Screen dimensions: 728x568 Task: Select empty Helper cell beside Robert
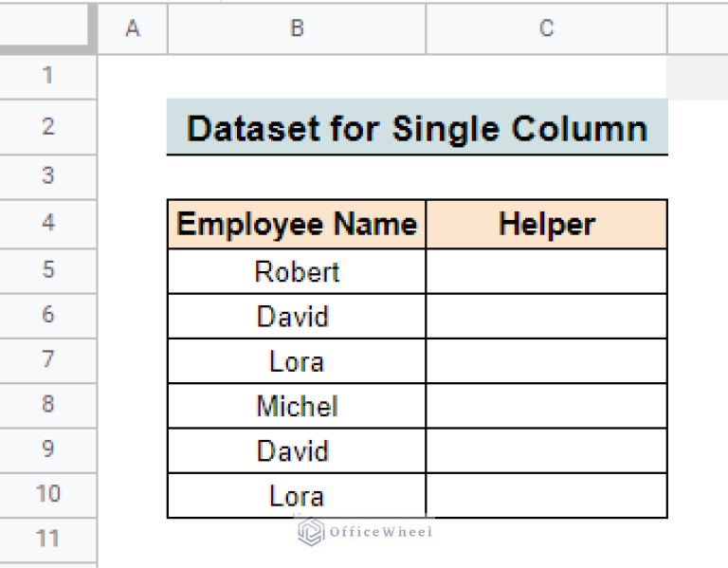click(546, 271)
